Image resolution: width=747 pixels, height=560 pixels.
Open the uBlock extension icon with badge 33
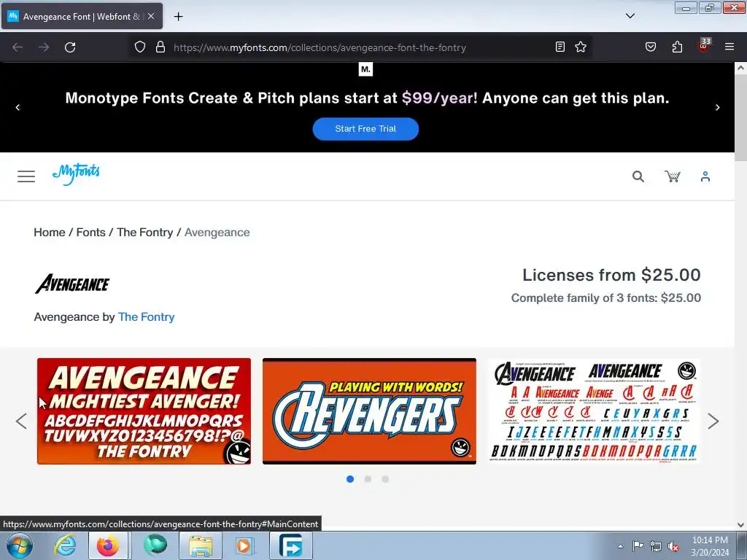coord(704,46)
